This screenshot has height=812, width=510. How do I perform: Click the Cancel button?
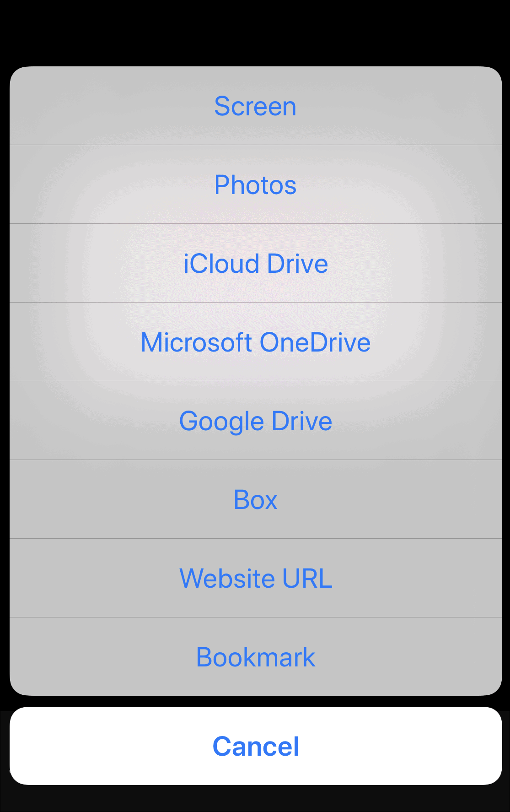click(256, 746)
